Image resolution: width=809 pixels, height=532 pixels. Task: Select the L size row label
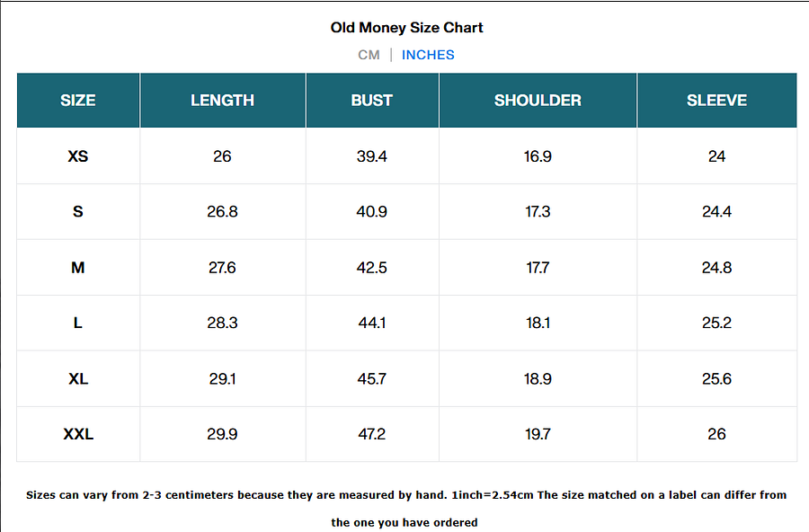78,324
